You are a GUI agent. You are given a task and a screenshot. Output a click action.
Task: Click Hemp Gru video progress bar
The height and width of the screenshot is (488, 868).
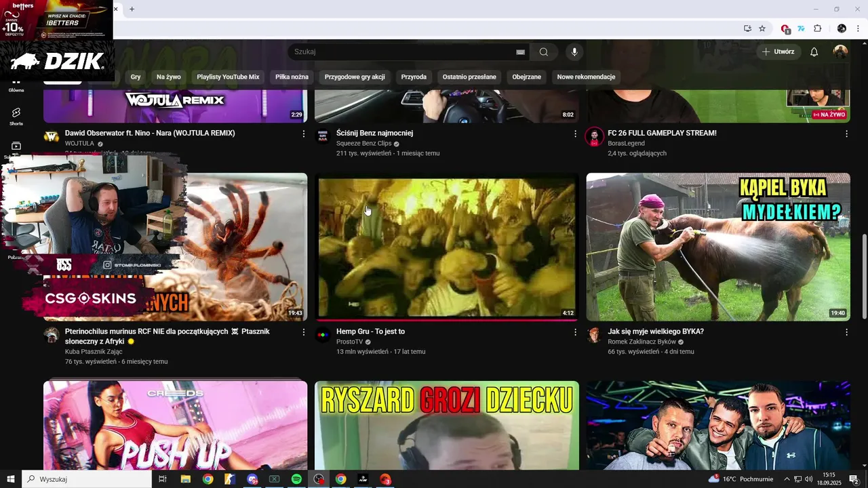446,319
